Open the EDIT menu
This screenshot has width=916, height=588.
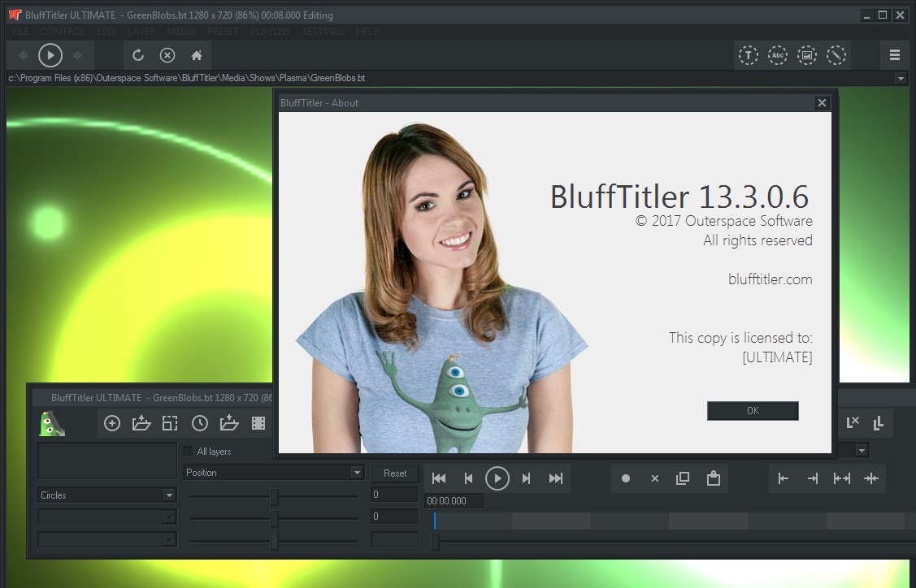(106, 32)
